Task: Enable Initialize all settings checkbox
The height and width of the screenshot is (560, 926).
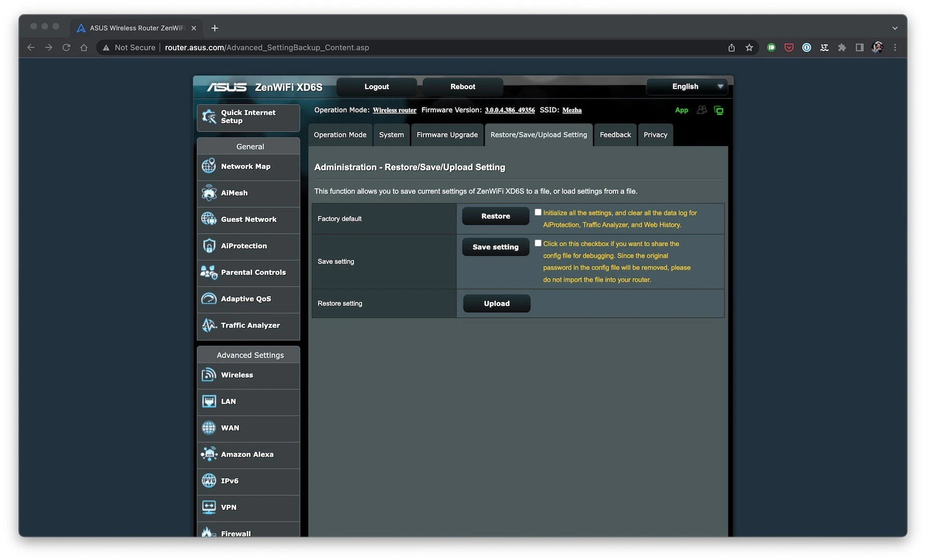Action: pyautogui.click(x=538, y=212)
